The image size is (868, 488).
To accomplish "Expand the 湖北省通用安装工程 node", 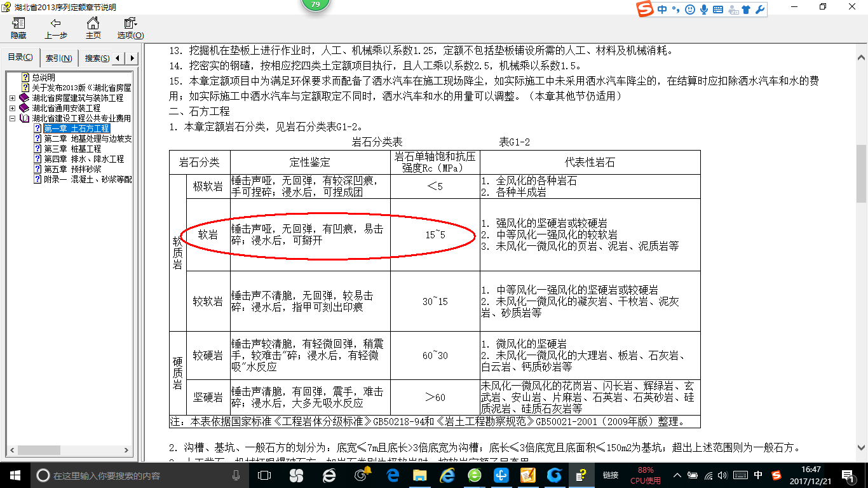I will pyautogui.click(x=13, y=108).
